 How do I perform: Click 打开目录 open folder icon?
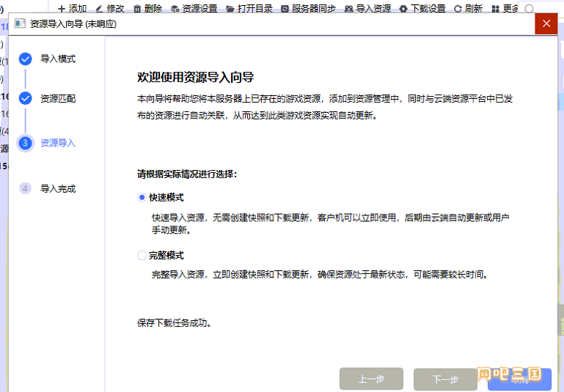230,9
